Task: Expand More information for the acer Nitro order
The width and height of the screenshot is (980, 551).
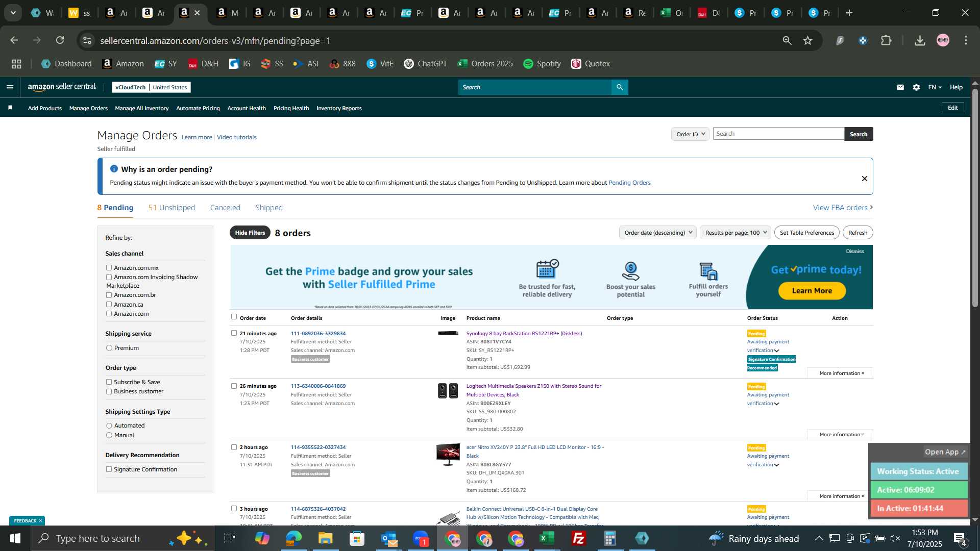Action: [841, 496]
